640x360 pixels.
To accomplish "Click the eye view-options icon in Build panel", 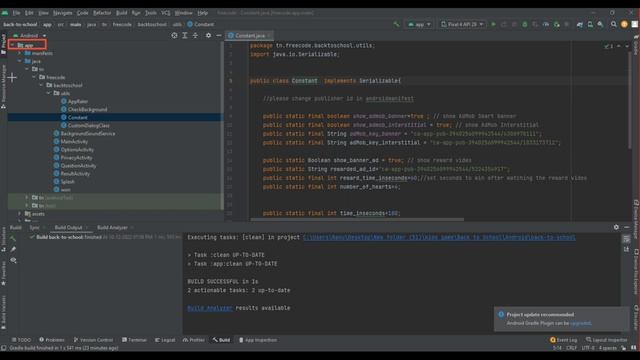I will pyautogui.click(x=13, y=260).
